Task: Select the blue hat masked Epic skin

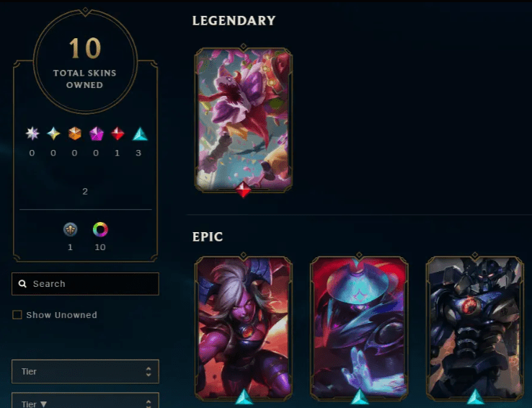Action: tap(359, 328)
